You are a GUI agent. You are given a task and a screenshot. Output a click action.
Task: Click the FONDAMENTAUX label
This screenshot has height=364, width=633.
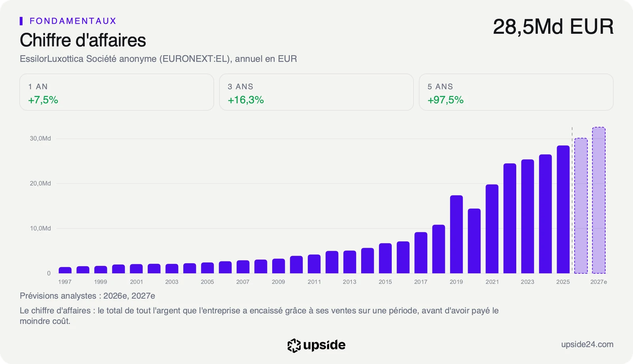[73, 21]
